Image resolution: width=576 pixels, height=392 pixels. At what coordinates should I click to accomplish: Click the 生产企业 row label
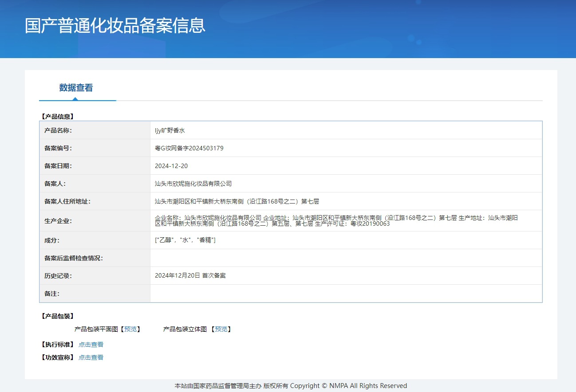pyautogui.click(x=58, y=221)
